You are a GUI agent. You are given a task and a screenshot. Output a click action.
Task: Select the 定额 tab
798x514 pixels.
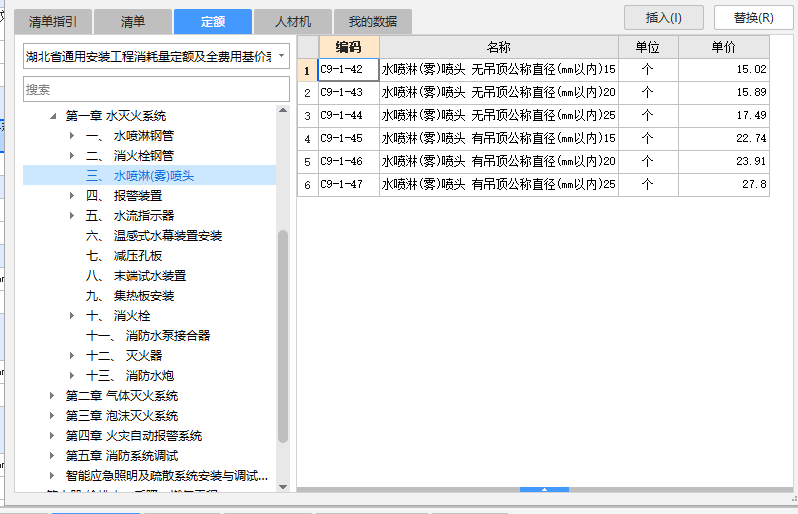[213, 22]
